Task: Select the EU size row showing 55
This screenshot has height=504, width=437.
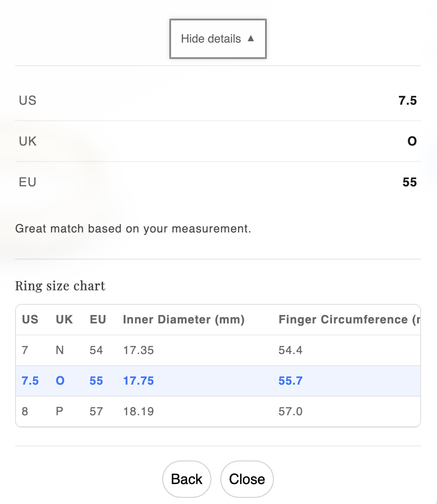Action: [218, 182]
